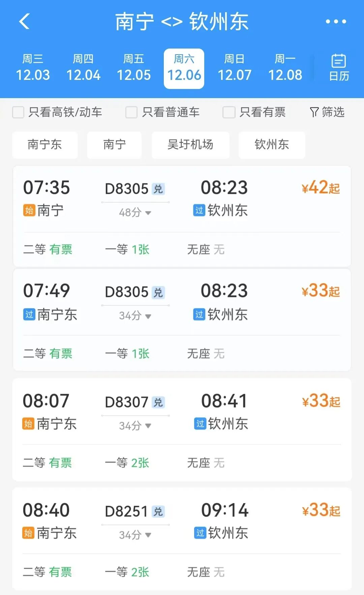This screenshot has width=364, height=595.
Task: Tap the filter (筛选) funnel icon
Action: click(314, 112)
